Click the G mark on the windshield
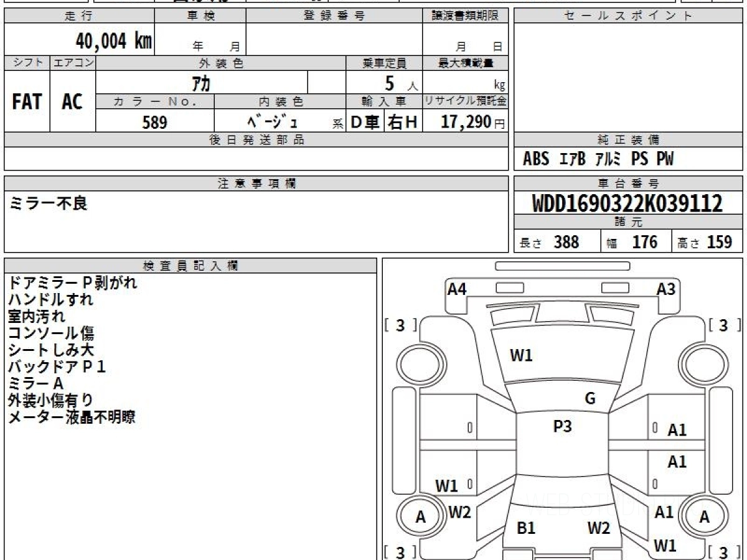 [590, 399]
